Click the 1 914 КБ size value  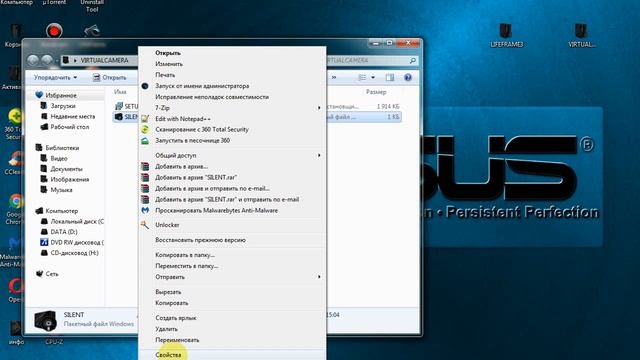click(x=387, y=107)
